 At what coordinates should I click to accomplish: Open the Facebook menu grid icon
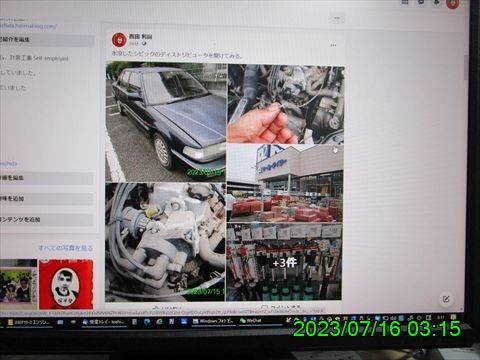(x=405, y=2)
